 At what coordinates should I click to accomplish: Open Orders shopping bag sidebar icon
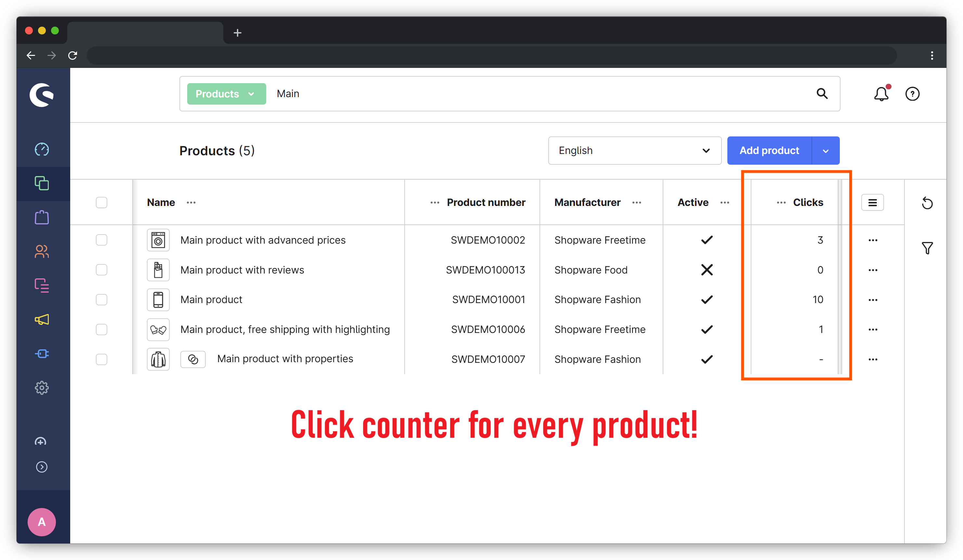pos(42,217)
